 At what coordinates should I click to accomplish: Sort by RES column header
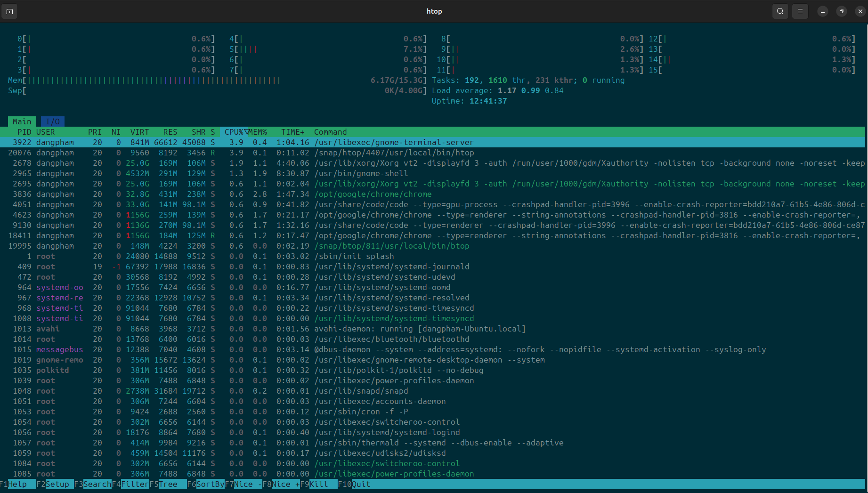click(170, 132)
